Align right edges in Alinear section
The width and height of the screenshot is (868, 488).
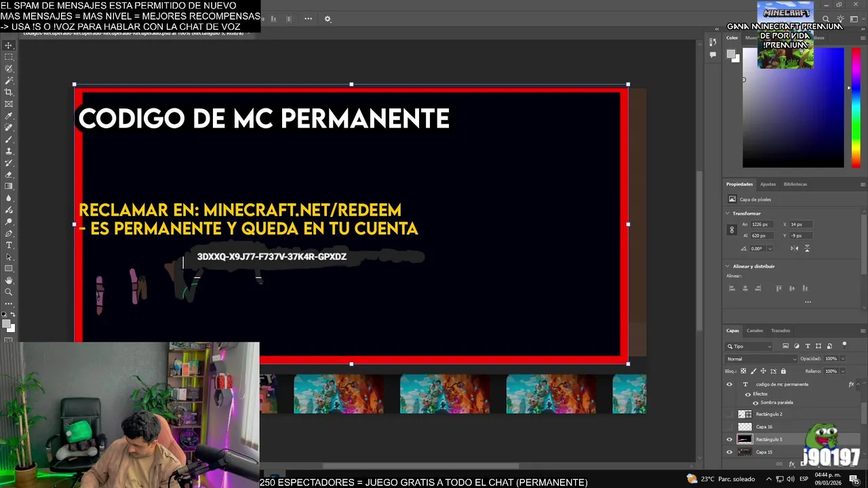[758, 288]
